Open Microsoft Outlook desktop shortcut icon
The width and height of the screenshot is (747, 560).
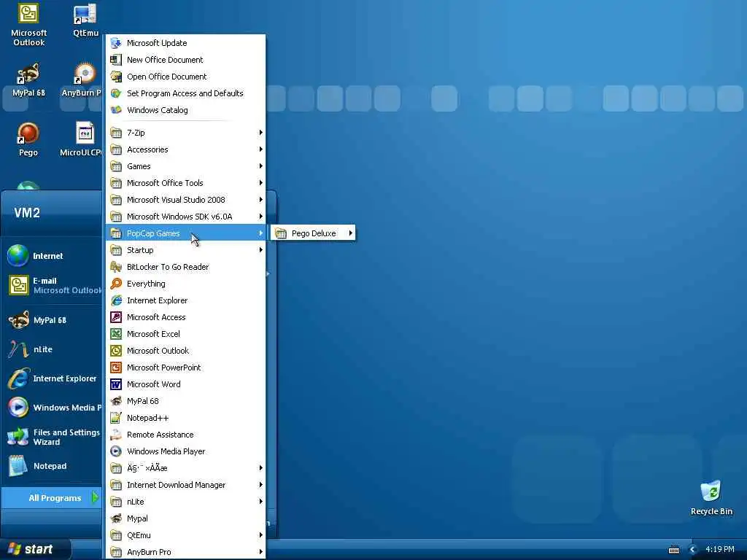28,15
